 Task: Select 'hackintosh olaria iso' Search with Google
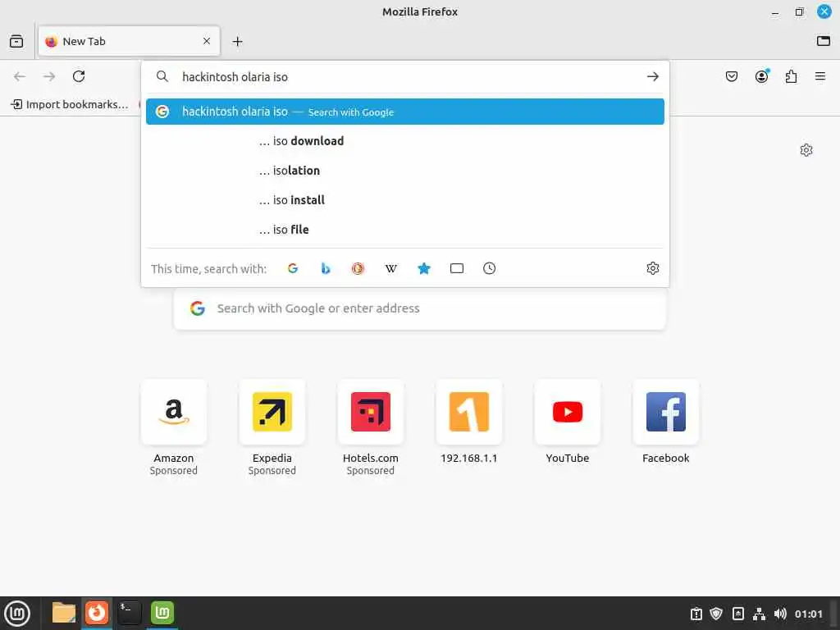(405, 112)
